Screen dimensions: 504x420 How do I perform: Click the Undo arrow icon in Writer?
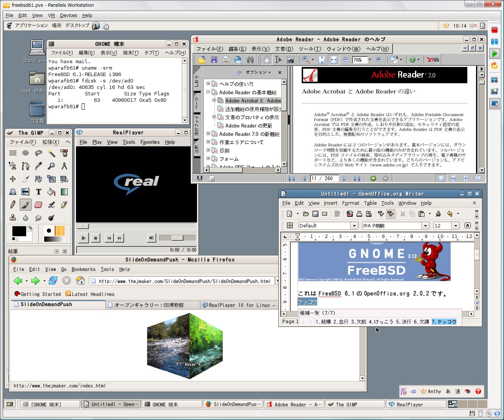pos(449,214)
